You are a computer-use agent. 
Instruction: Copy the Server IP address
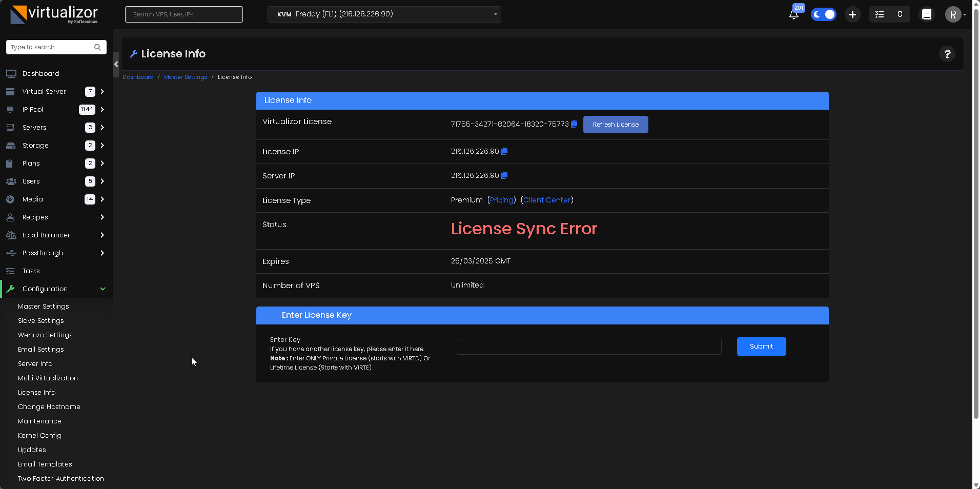[x=504, y=175]
